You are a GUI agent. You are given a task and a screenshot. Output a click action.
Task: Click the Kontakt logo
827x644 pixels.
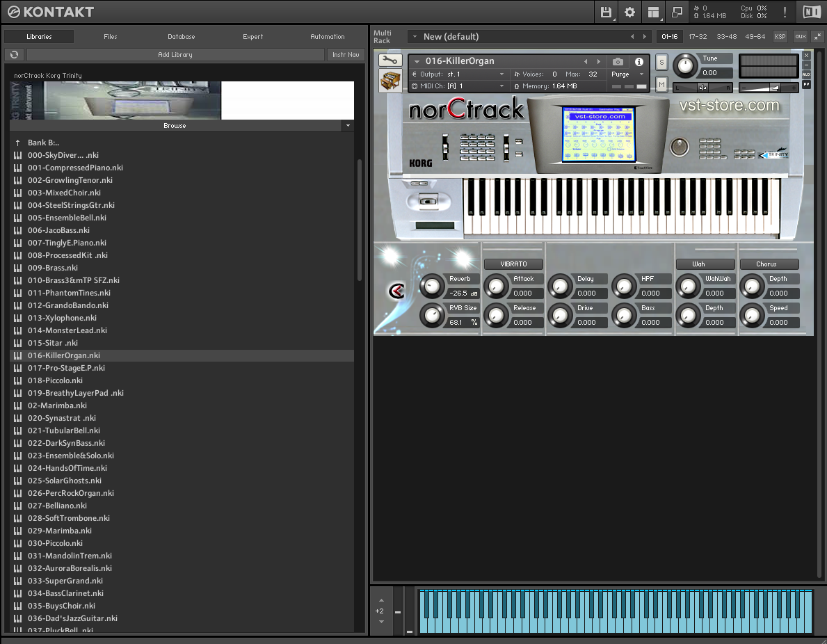point(51,12)
